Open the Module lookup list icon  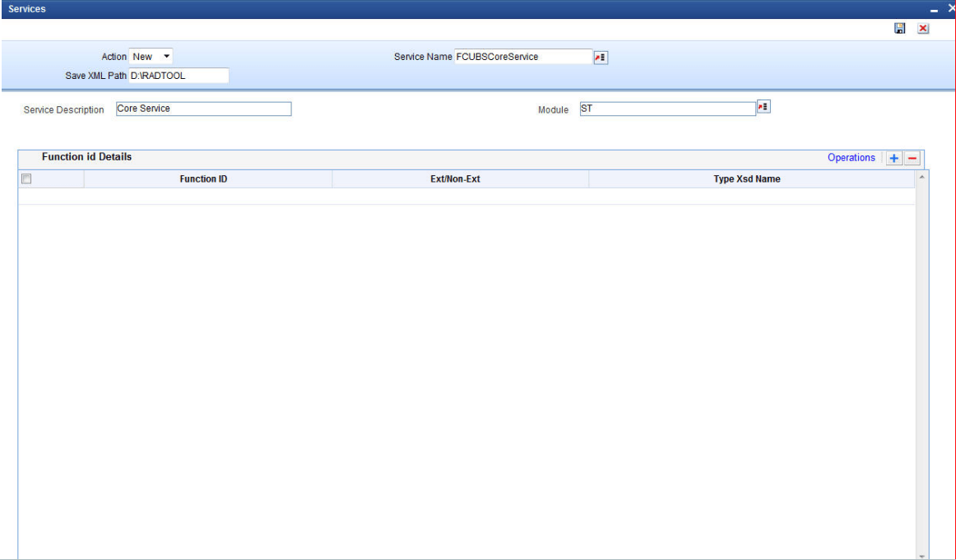tap(763, 107)
